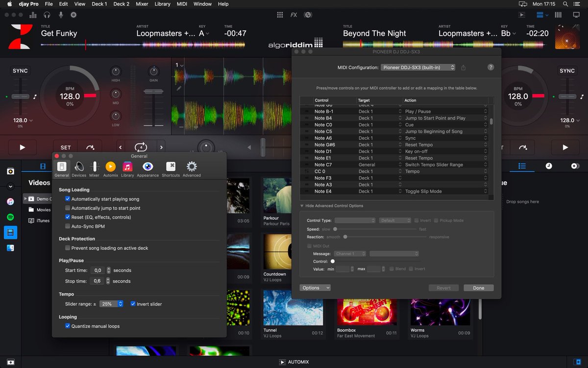The height and width of the screenshot is (368, 588).
Task: Open the Options dropdown in MIDI window
Action: (x=315, y=288)
